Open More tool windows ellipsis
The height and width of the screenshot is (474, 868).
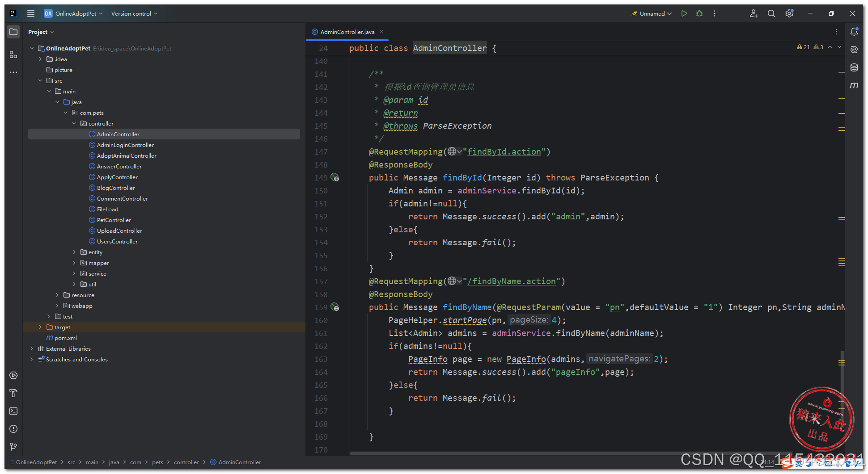click(13, 72)
